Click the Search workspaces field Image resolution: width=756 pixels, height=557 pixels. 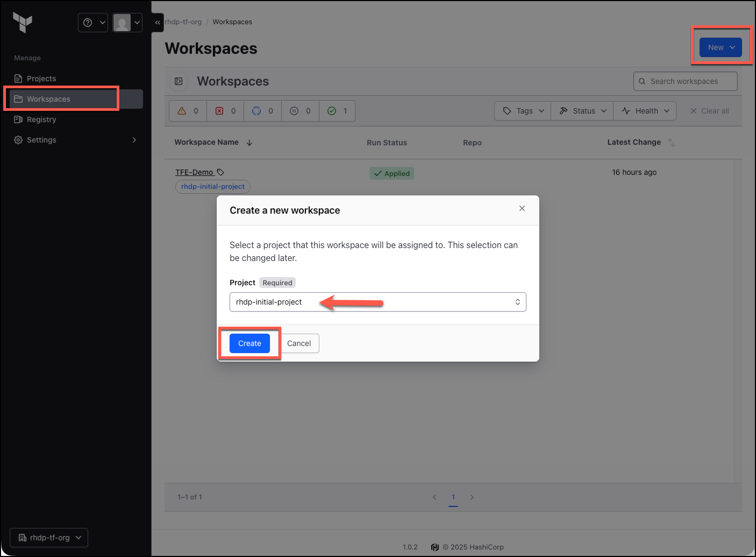685,81
